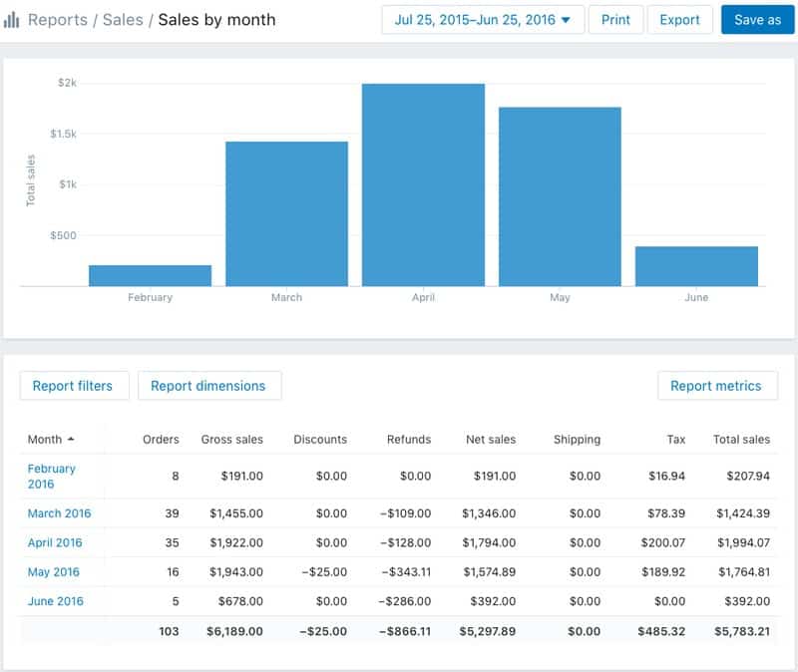Click the Gross sales column header
Viewport: 798px width, 672px height.
[232, 440]
